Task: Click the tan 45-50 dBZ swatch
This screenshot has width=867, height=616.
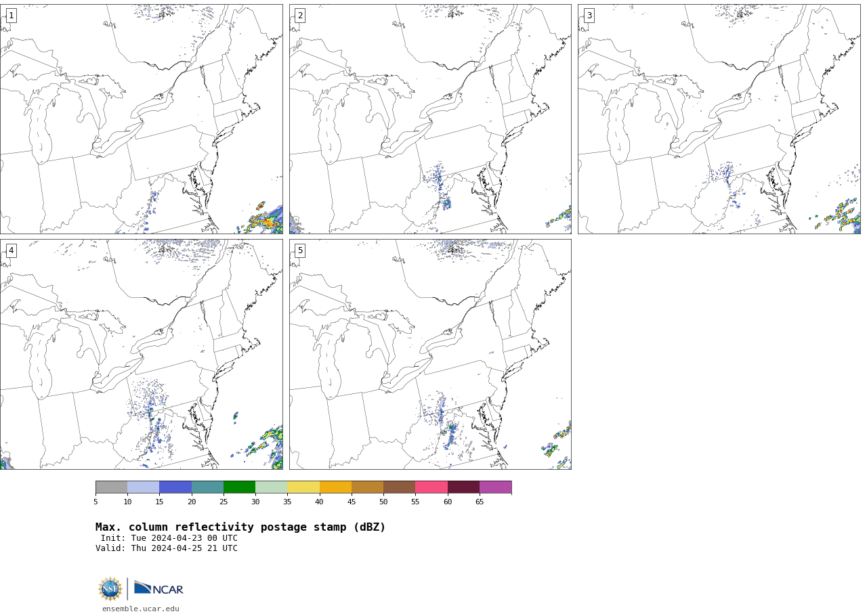Action: pos(367,487)
